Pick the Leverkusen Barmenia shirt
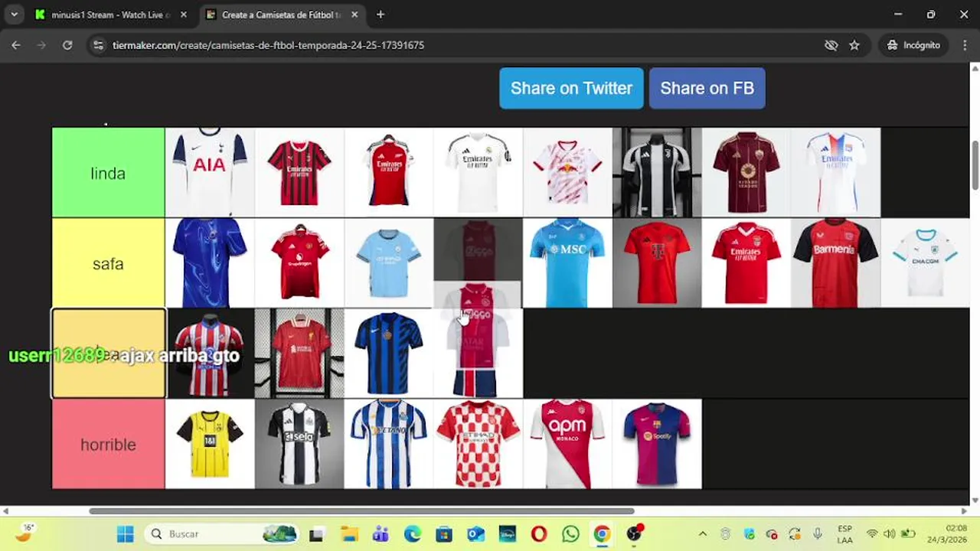This screenshot has height=551, width=980. [836, 262]
